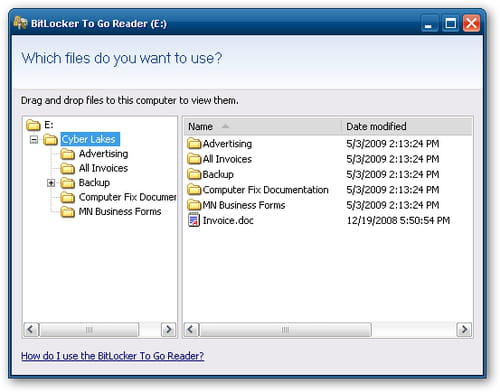This screenshot has width=500, height=392.
Task: Sort files by Name column header
Action: click(x=263, y=127)
